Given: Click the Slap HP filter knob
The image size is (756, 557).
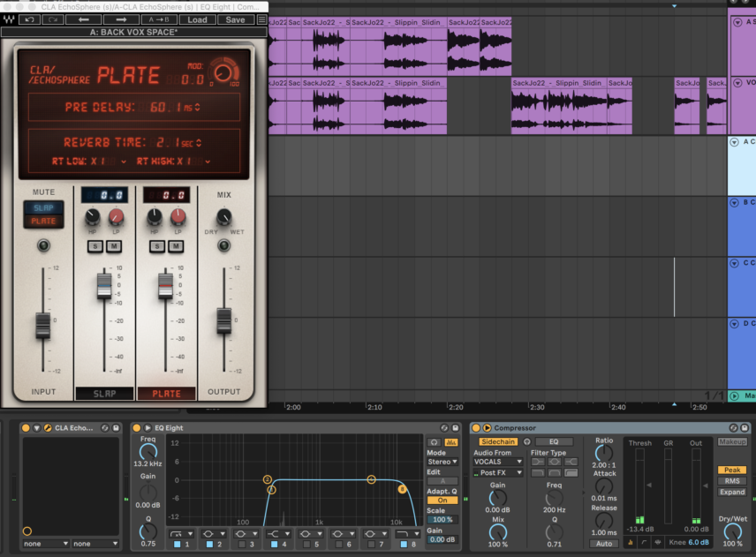Looking at the screenshot, I should pos(92,217).
